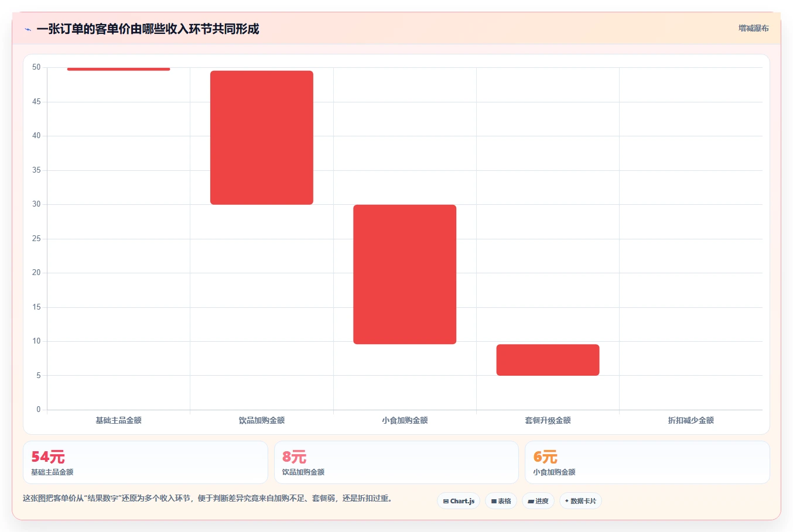Click the y-axis value 0

pos(39,410)
